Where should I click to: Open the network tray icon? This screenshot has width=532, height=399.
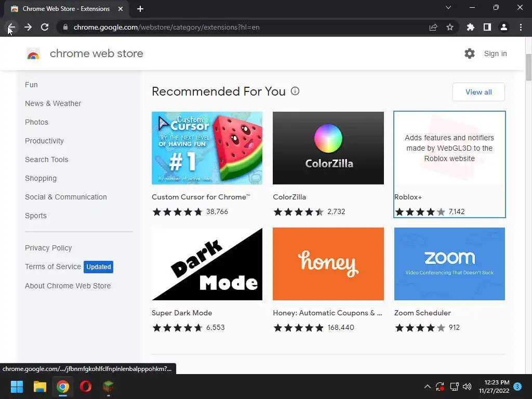coord(454,387)
